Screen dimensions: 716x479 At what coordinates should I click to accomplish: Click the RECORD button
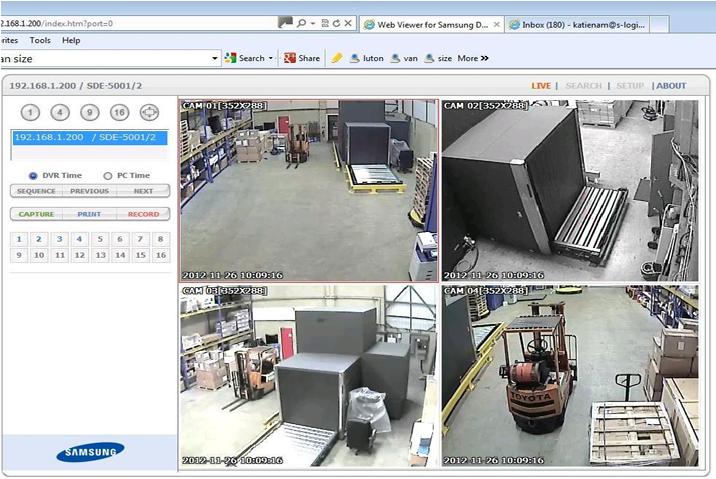(143, 214)
